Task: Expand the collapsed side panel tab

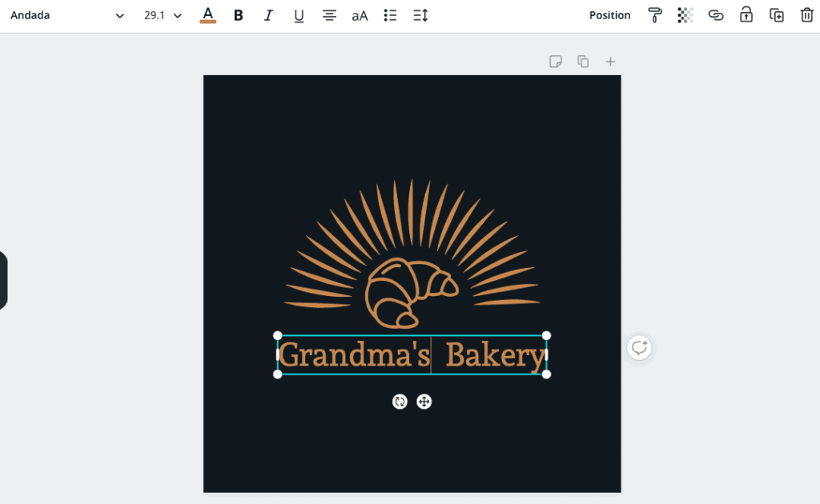Action: [x=3, y=281]
